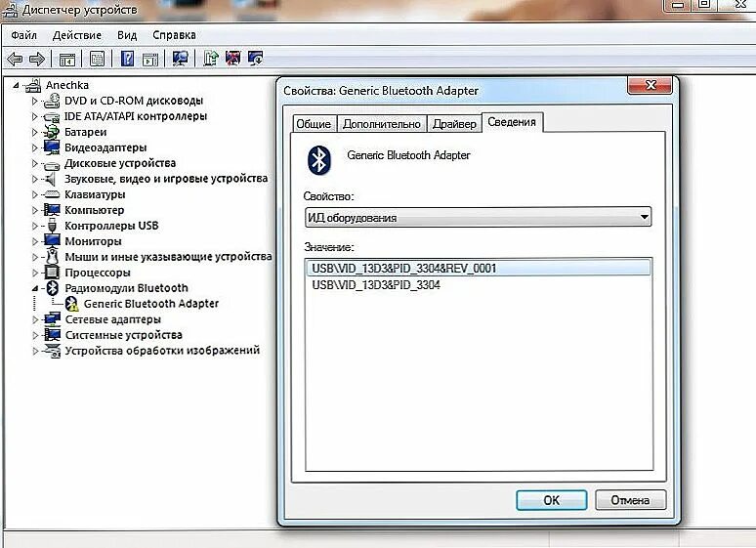
Task: Expand the IDE ATA/ATAPI контроллеры node
Action: click(35, 117)
